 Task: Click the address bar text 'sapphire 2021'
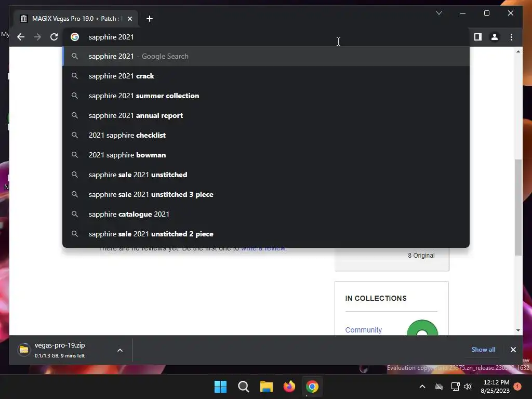click(x=111, y=37)
